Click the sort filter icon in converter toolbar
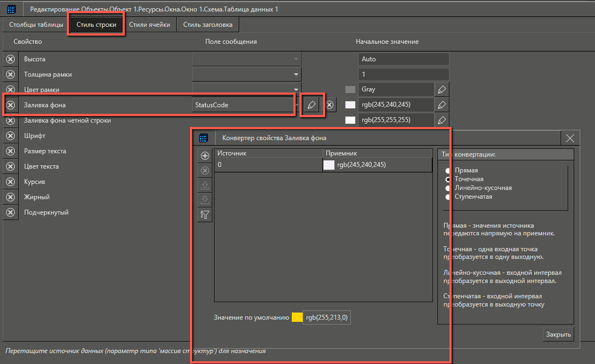 [x=205, y=215]
